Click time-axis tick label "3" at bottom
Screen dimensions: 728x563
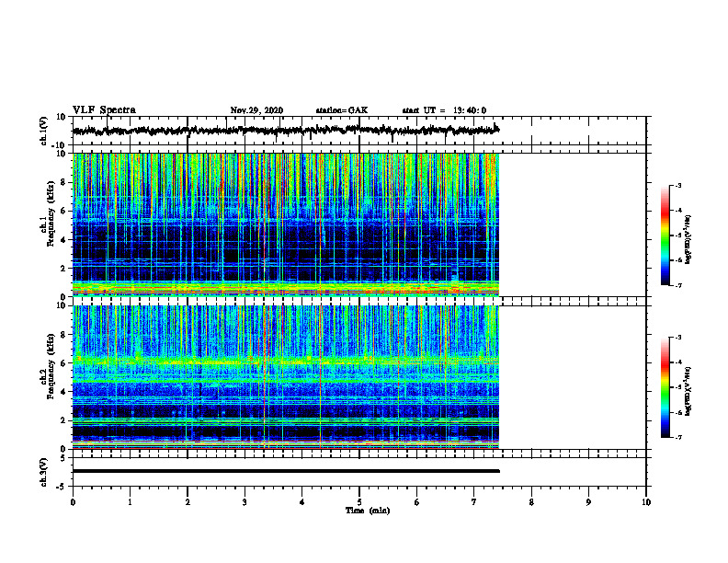click(245, 502)
